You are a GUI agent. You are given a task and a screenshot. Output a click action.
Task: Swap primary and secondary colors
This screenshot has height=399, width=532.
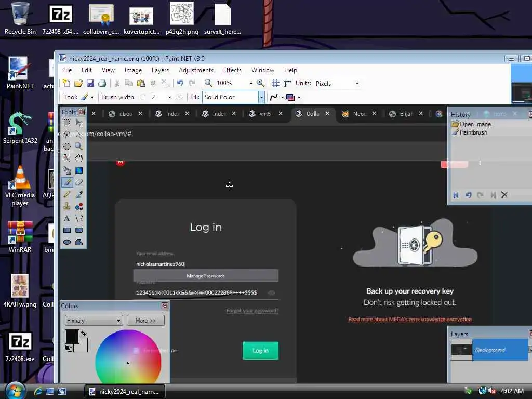(84, 333)
